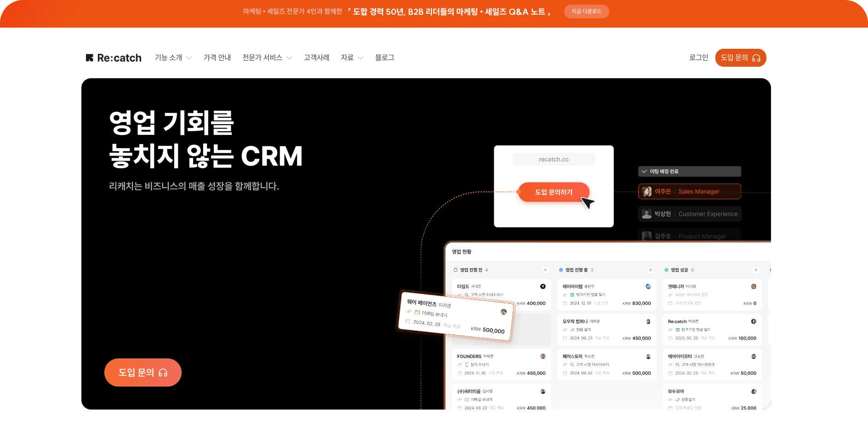Expand the 자료 dropdown
The image size is (868, 439).
(x=352, y=58)
